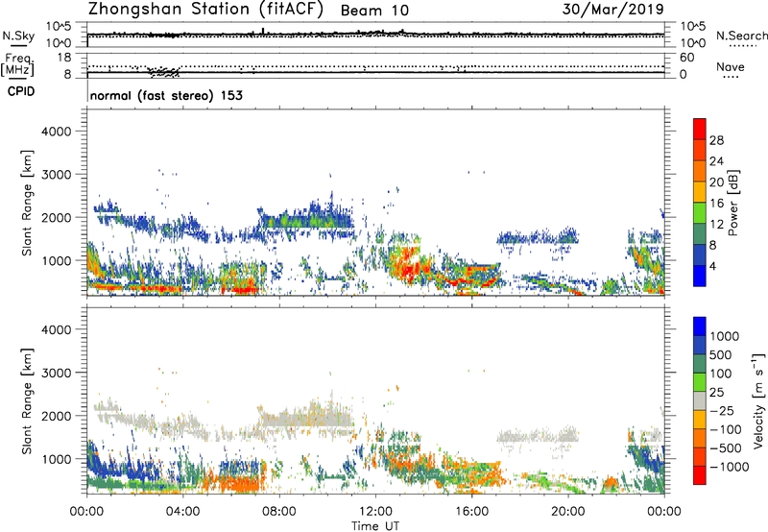
Task: Click the Nave axis value 60
Action: point(686,58)
